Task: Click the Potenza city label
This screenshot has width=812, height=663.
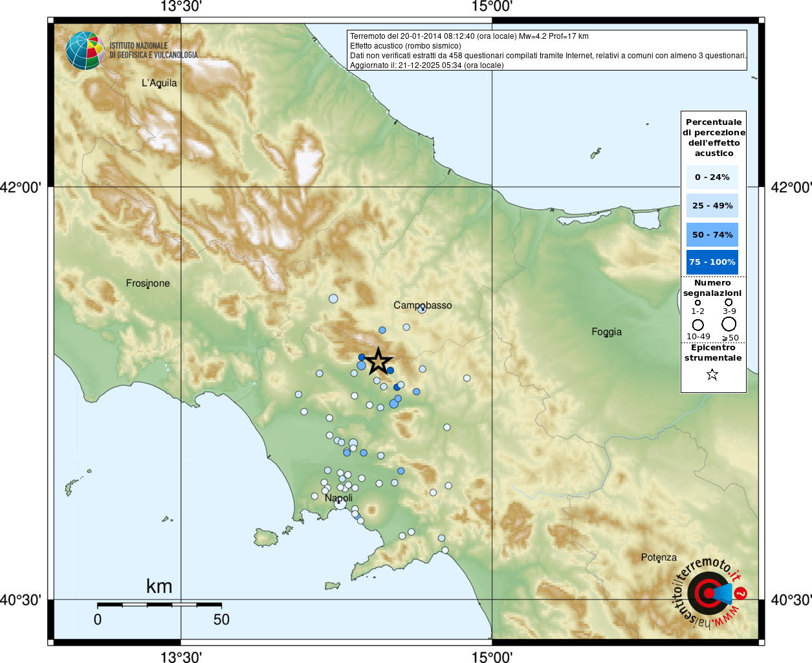Action: pos(659,557)
